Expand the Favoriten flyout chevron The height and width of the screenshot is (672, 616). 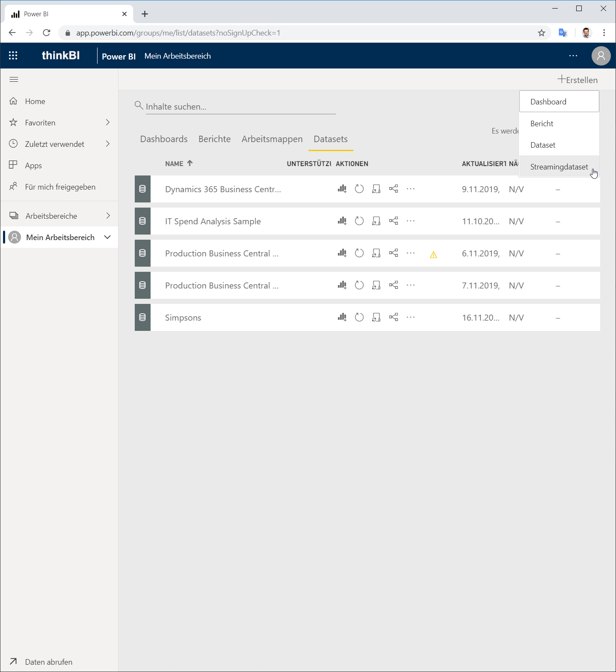108,122
